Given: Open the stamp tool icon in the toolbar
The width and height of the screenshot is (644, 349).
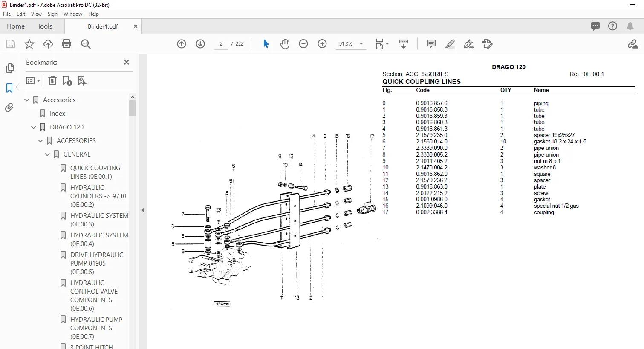Looking at the screenshot, I should [x=488, y=44].
